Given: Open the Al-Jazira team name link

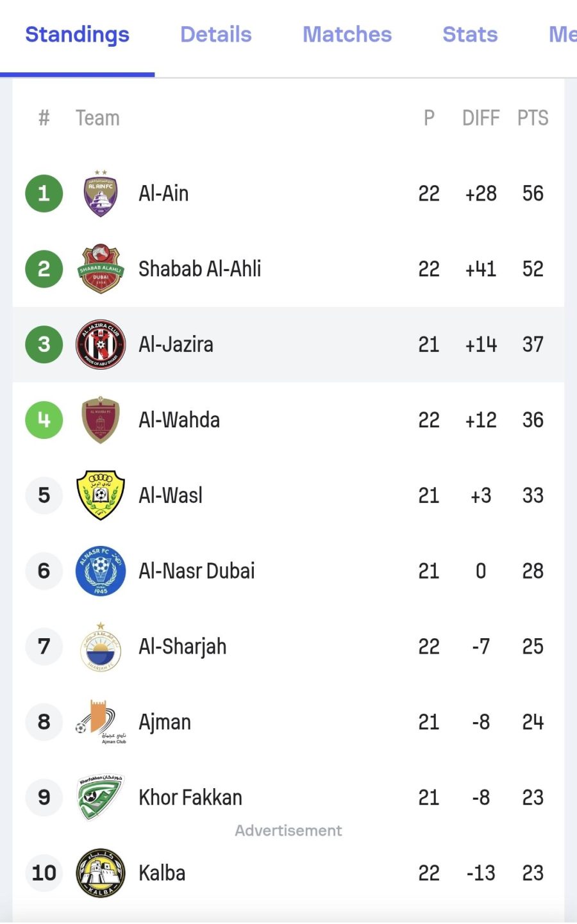Looking at the screenshot, I should [x=176, y=345].
